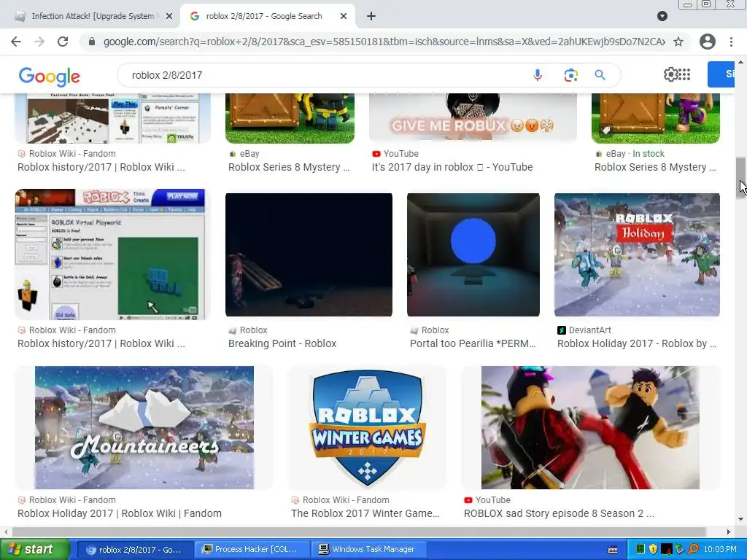747x560 pixels.
Task: Open 'Roblox Holiday 2017 | Roblox Wiki | Fandom' link
Action: (x=120, y=513)
